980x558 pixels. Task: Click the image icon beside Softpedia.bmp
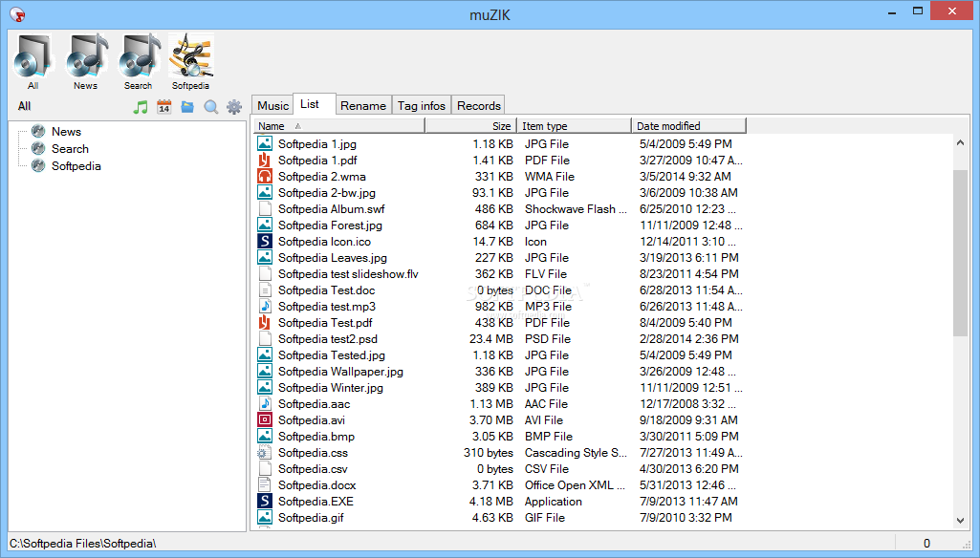265,436
